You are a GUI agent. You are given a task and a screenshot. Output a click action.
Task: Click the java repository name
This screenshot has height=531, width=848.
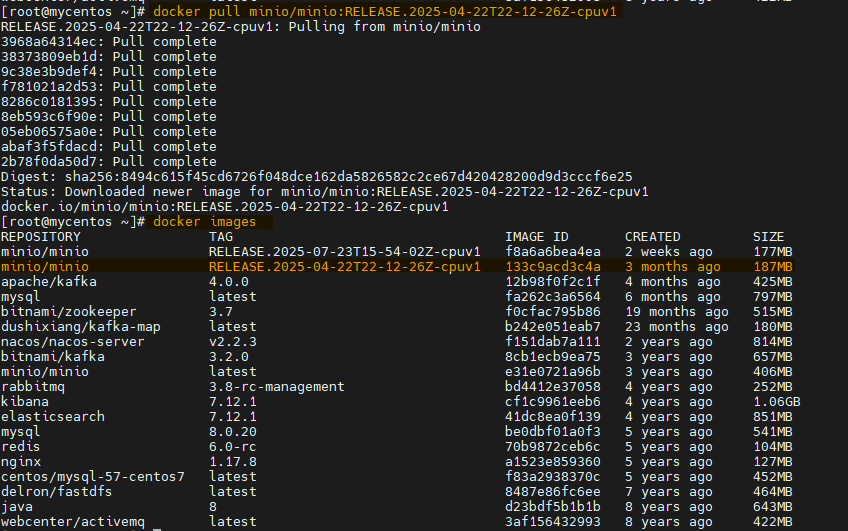pyautogui.click(x=17, y=507)
